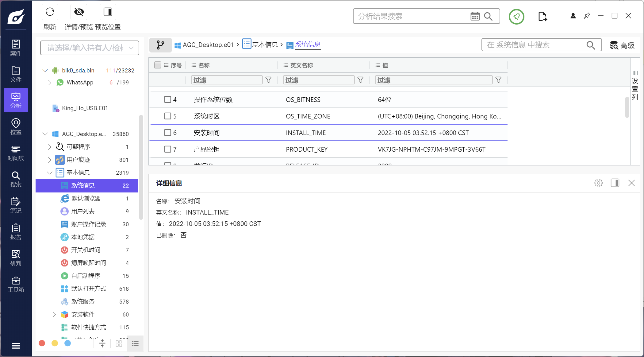Open the 时间线 sidebar section
644x357 pixels.
point(16,153)
